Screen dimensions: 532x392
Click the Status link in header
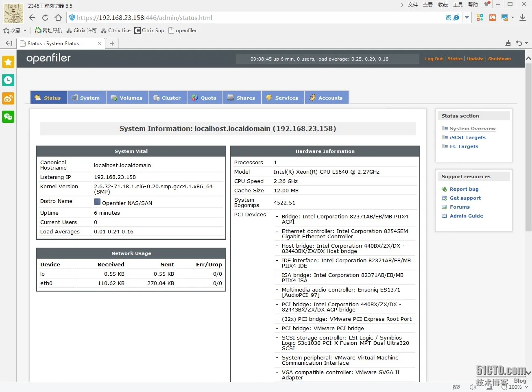pos(455,59)
